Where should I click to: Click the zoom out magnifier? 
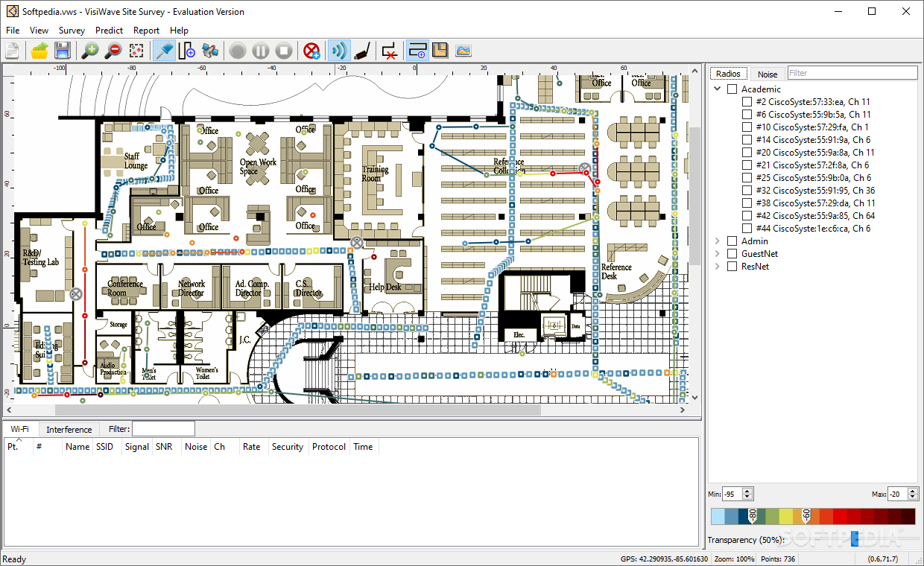click(x=113, y=51)
